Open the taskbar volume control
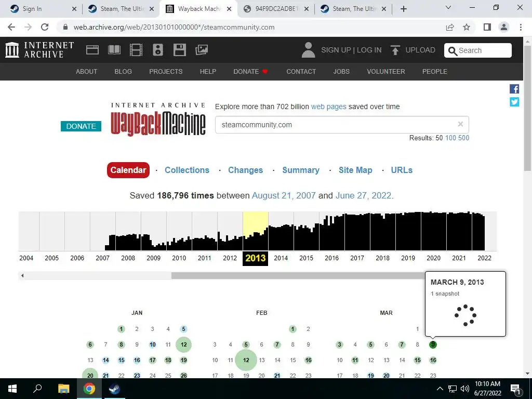This screenshot has width=532, height=399. [x=465, y=389]
